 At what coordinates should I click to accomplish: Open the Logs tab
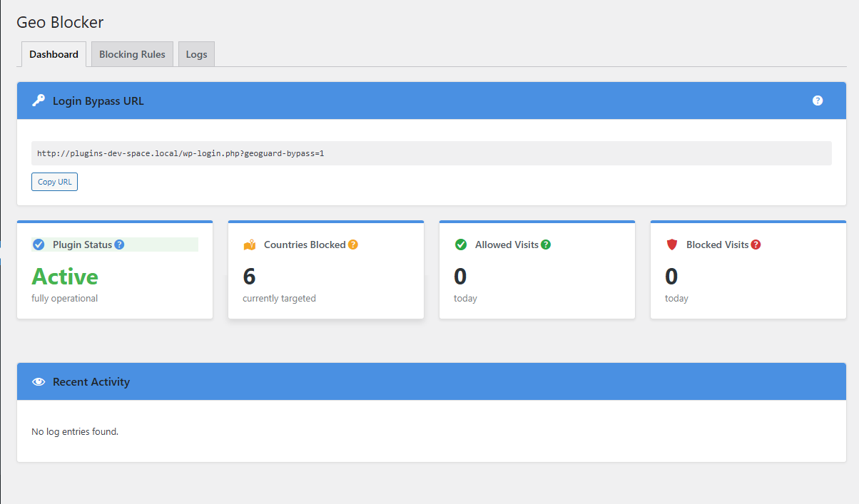click(x=196, y=54)
